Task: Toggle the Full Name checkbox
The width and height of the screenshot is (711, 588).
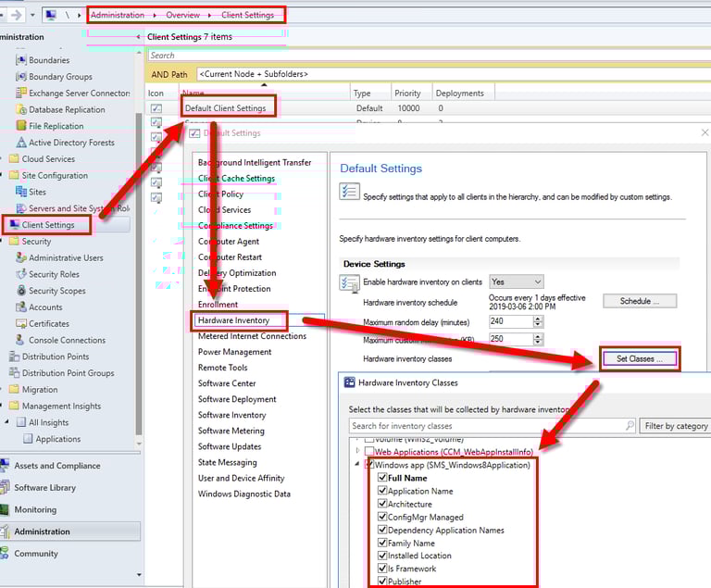Action: point(382,477)
